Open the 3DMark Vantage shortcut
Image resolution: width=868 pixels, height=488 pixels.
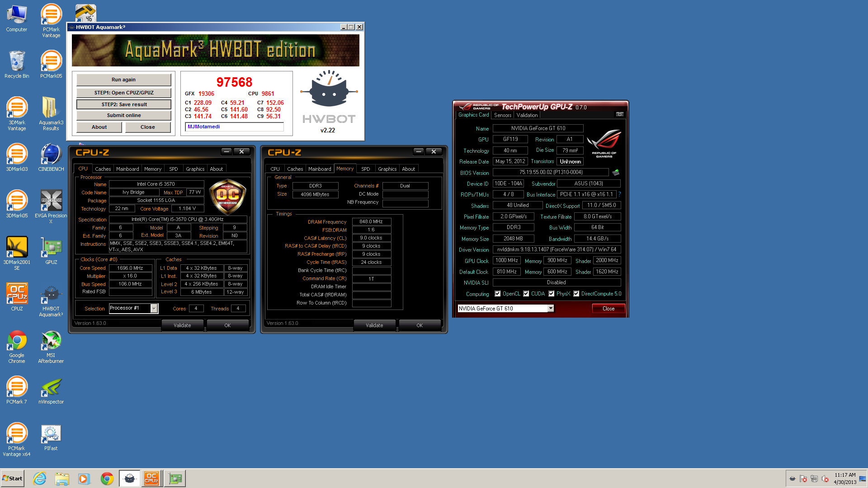click(x=17, y=114)
